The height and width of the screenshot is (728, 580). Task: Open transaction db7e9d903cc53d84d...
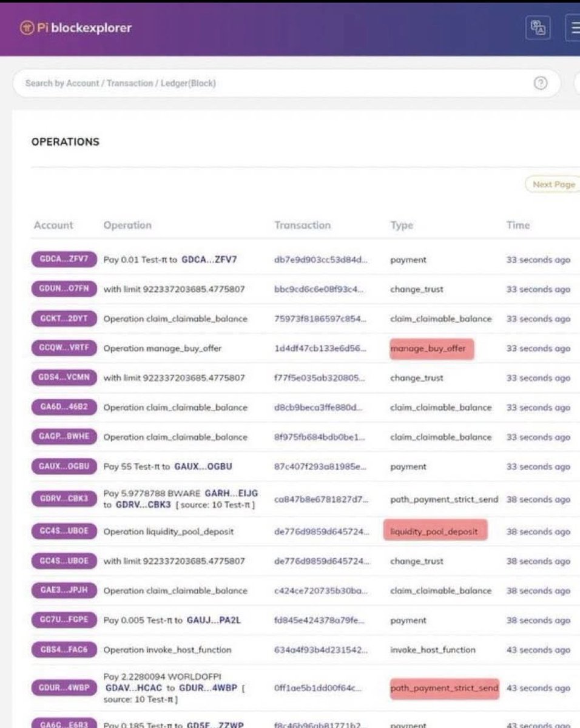point(321,260)
